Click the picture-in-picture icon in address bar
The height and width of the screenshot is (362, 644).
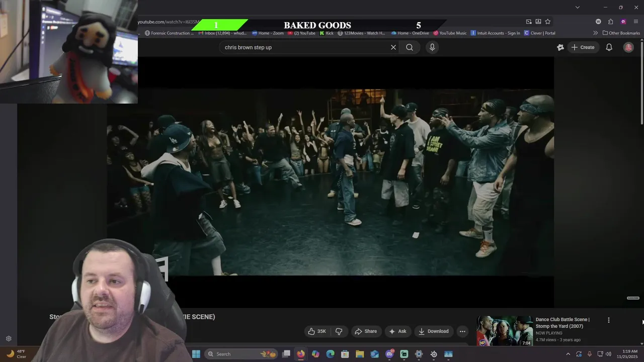[529, 22]
